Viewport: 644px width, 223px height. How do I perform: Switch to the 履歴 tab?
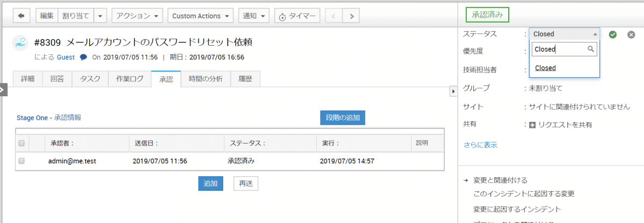[x=245, y=79]
